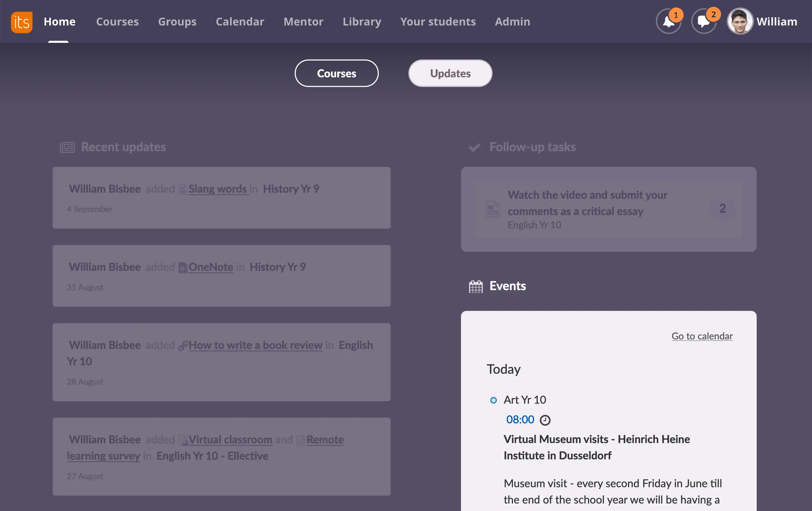Click the Events calendar icon

point(476,286)
